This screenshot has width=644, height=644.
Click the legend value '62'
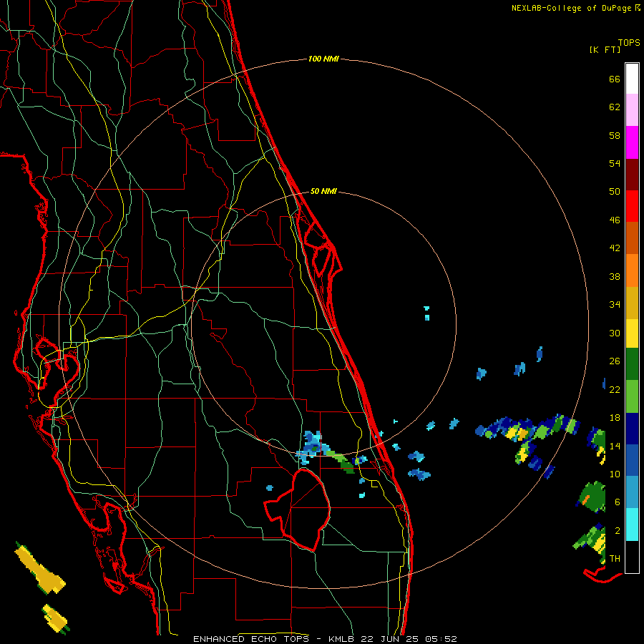(615, 107)
